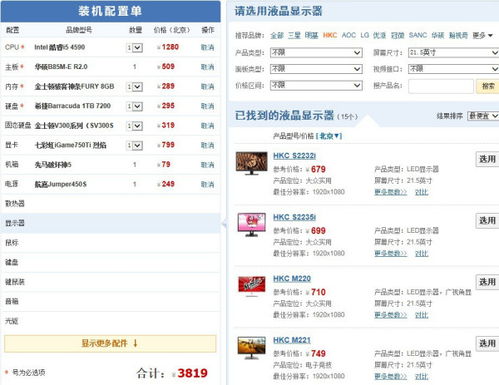The width and height of the screenshot is (499, 385).
Task: Filter brands by HKC
Action: coord(330,35)
